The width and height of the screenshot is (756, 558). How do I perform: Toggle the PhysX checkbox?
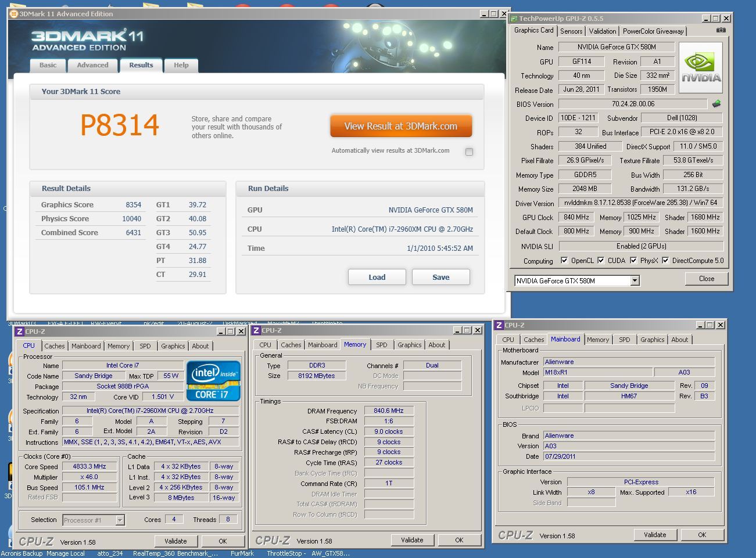pyautogui.click(x=633, y=261)
